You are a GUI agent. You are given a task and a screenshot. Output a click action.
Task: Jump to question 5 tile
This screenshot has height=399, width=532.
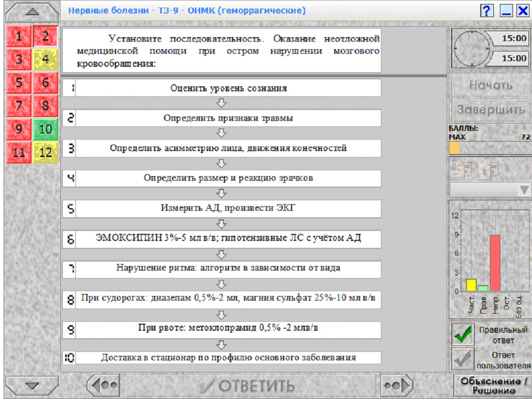pyautogui.click(x=19, y=82)
